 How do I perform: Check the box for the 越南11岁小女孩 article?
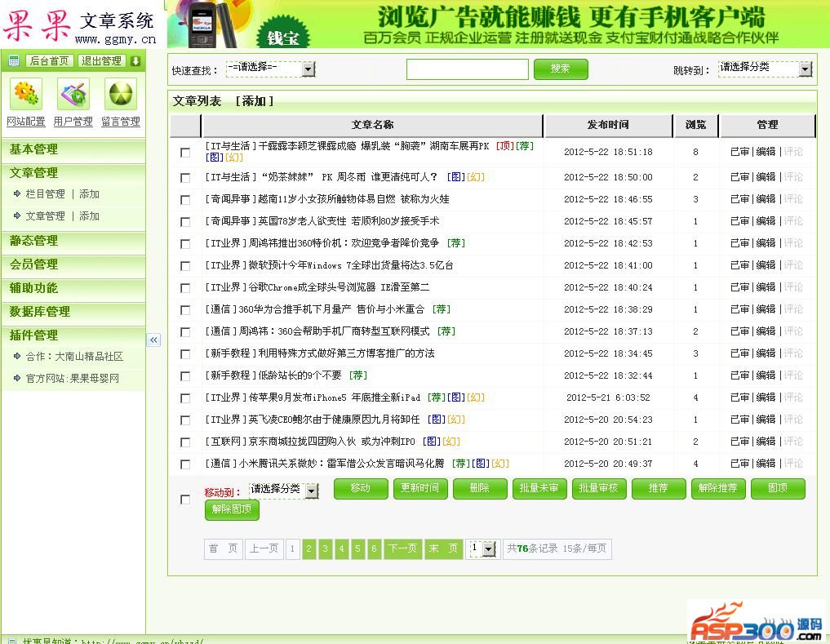(185, 199)
